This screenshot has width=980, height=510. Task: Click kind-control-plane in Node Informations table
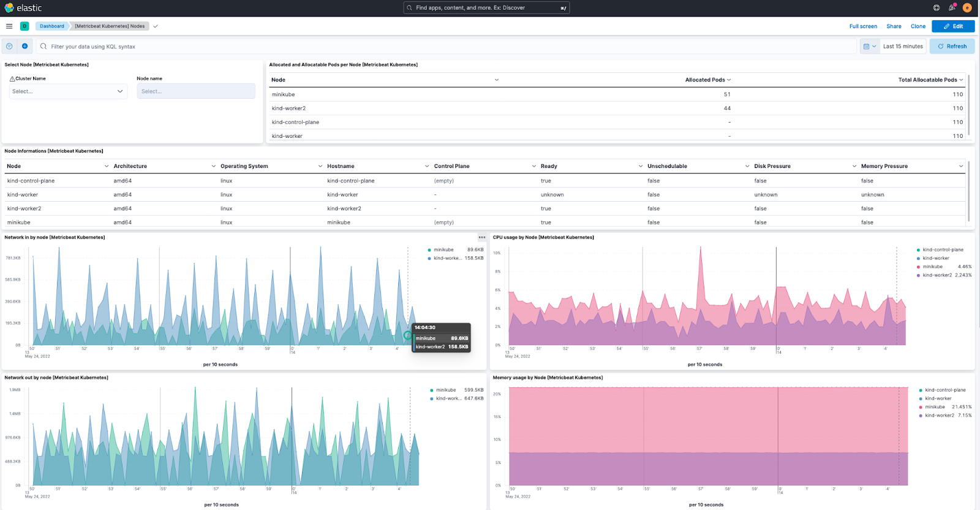(x=31, y=181)
